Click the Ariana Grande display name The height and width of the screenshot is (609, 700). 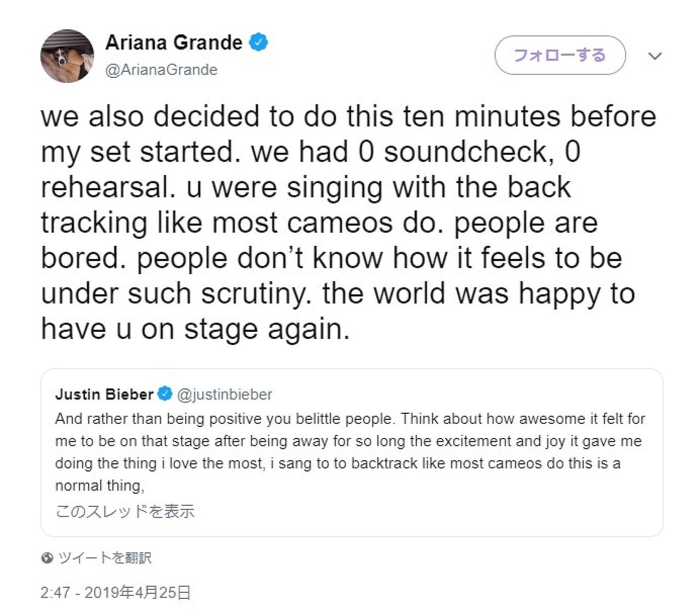coord(173,43)
